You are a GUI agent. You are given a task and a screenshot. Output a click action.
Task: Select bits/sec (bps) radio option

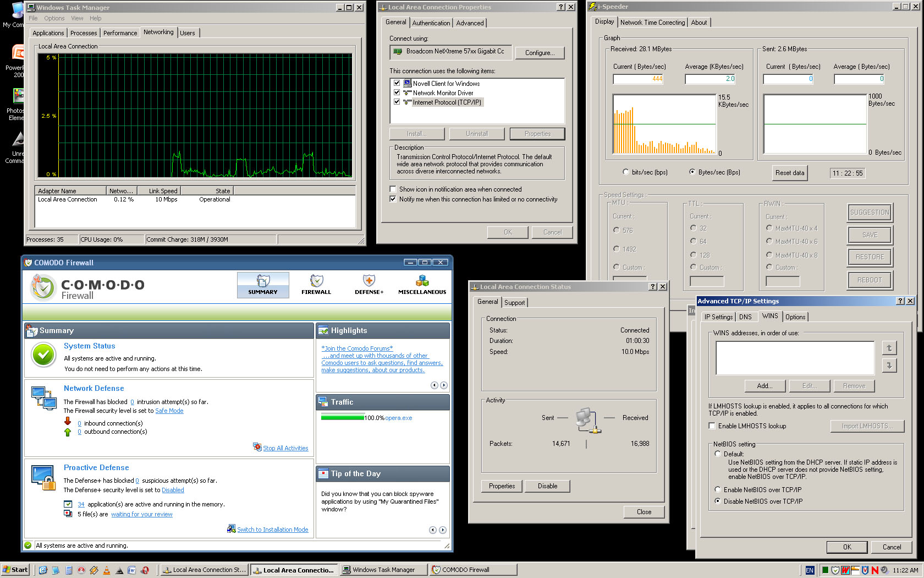[x=626, y=172]
